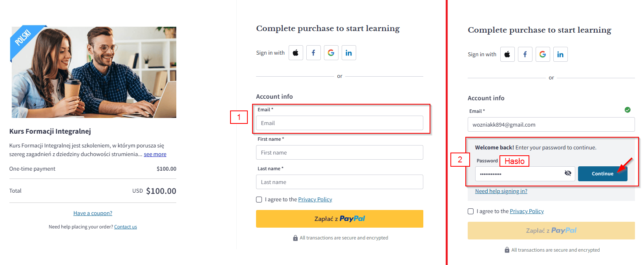Sign in with Facebook in left form
The width and height of the screenshot is (644, 265).
[313, 53]
